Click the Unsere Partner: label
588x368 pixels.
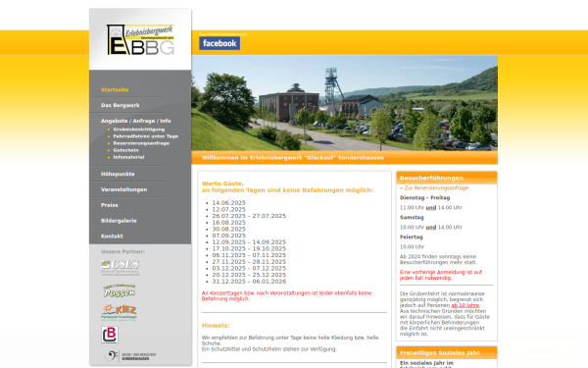pyautogui.click(x=122, y=251)
